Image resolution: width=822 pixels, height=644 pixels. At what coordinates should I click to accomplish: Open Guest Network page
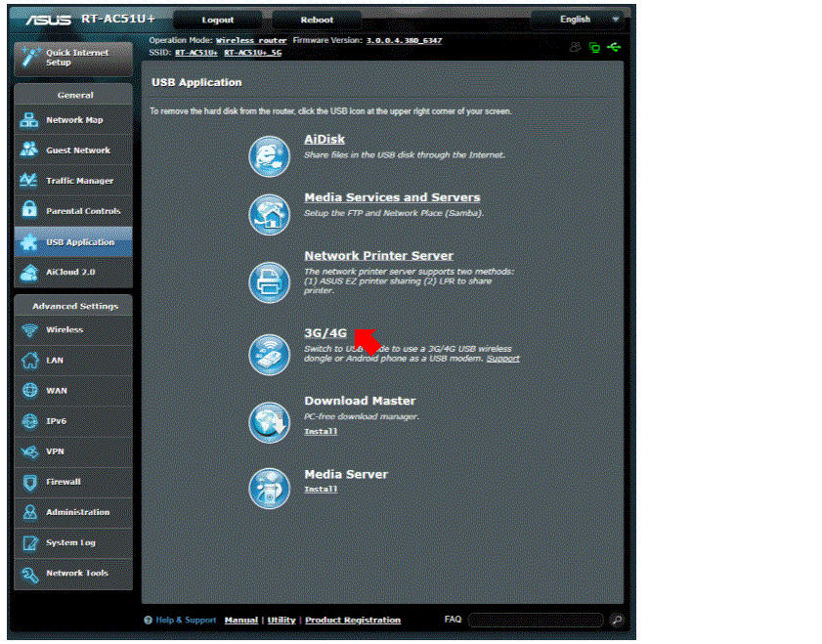click(x=73, y=150)
